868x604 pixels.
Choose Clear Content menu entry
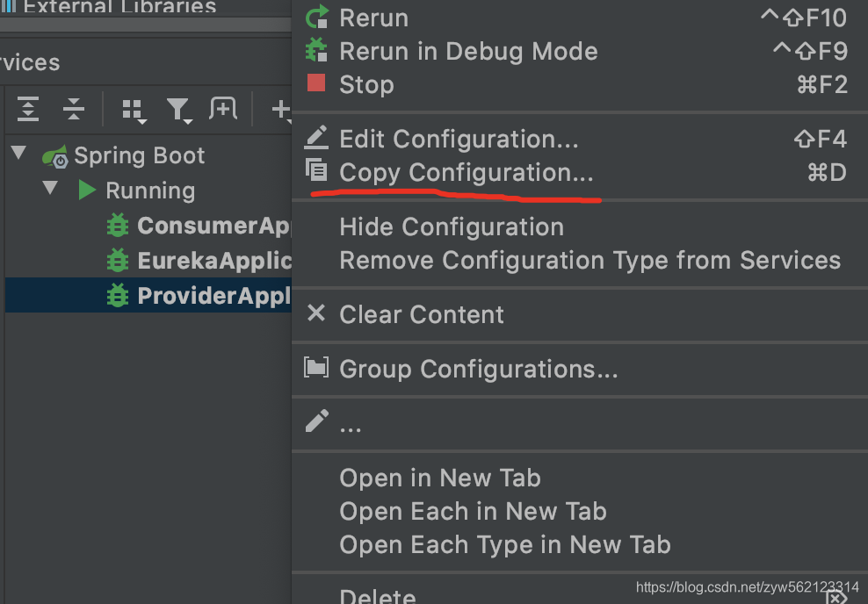[x=580, y=314]
